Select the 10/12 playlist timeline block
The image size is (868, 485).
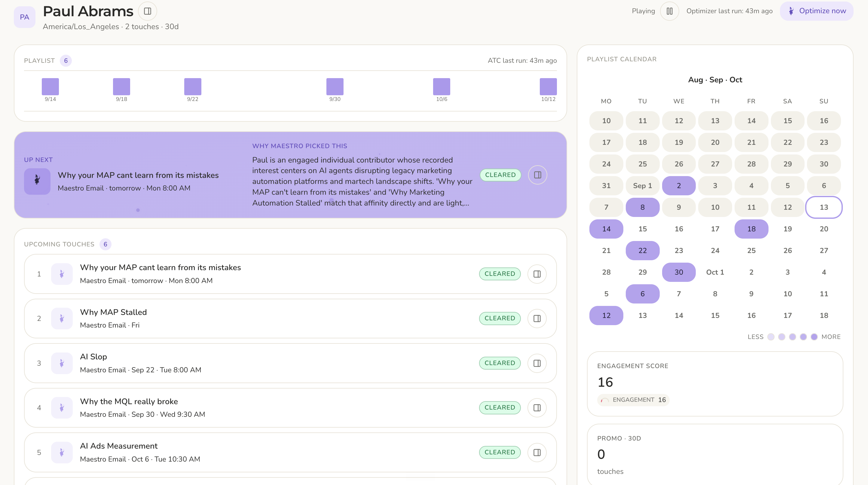tap(548, 87)
